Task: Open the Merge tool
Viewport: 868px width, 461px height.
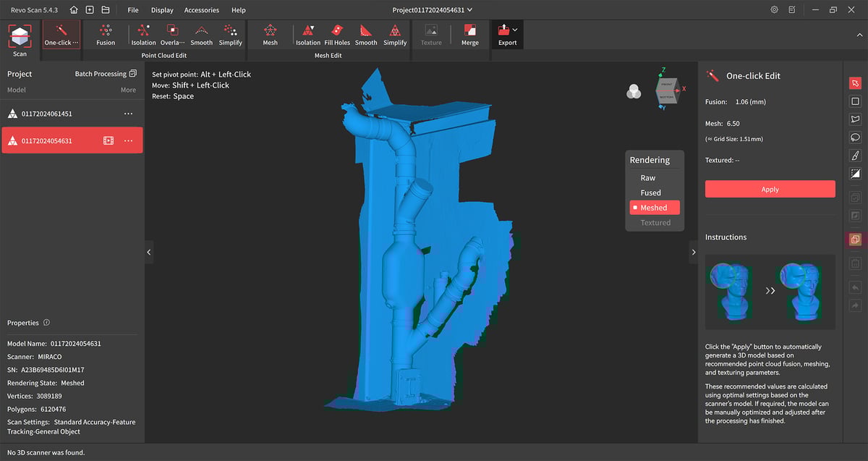Action: tap(470, 34)
